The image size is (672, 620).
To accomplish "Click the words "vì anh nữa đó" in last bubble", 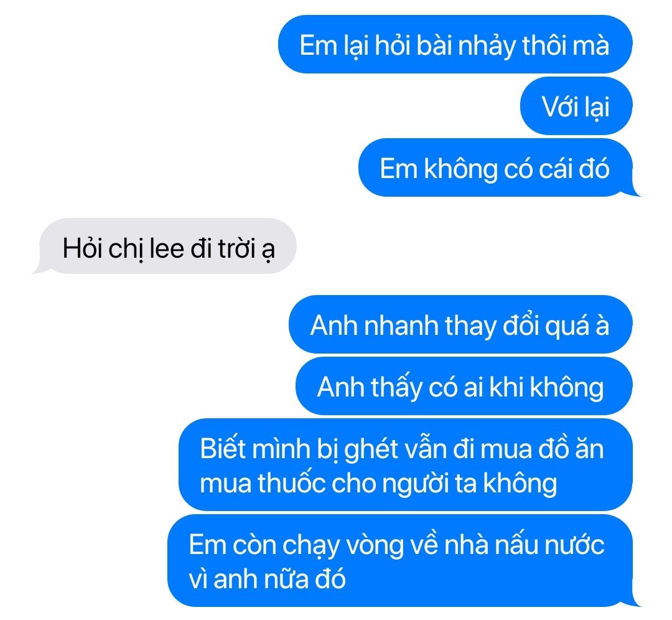I will pyautogui.click(x=267, y=580).
